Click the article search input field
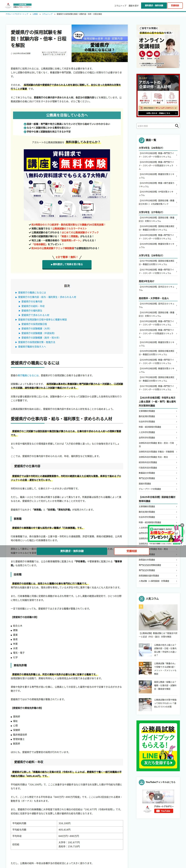Screen dimensions: 186x868 click(155, 126)
